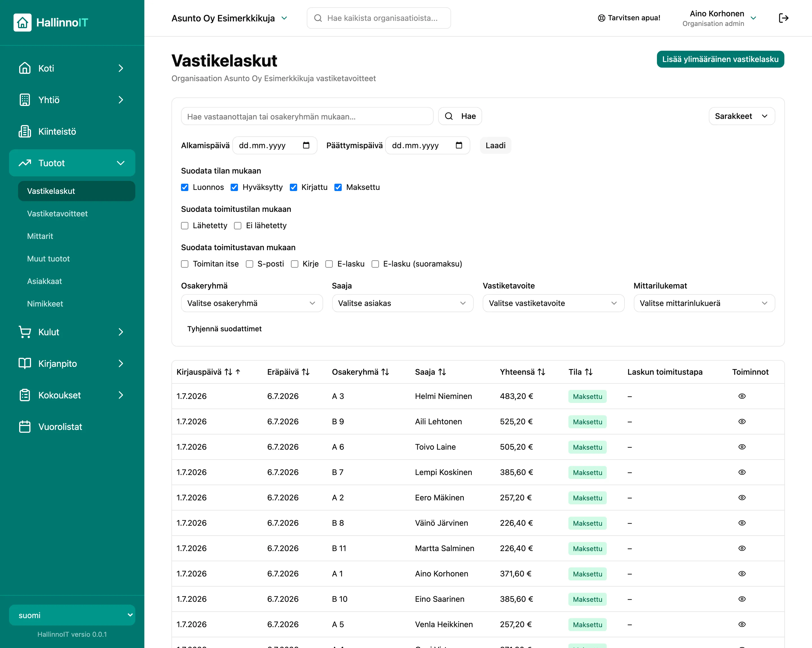Open the Valitse asiakas dropdown
This screenshot has height=648, width=812.
coord(403,303)
